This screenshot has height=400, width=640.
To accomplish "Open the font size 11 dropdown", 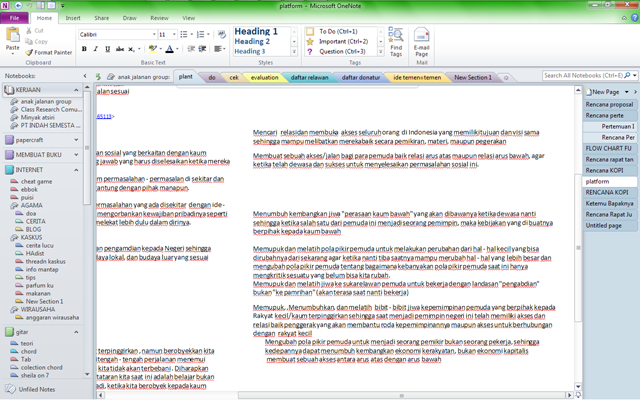I will click(174, 34).
